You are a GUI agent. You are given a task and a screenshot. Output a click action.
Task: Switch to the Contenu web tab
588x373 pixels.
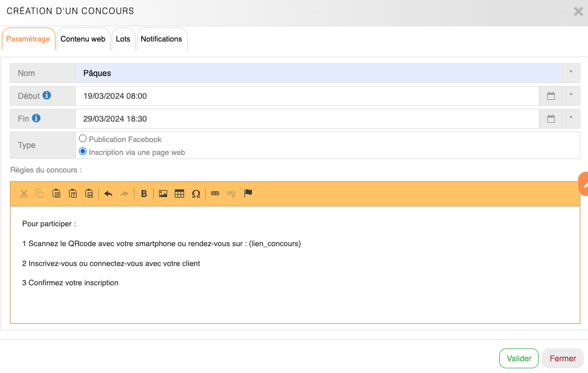(x=83, y=39)
